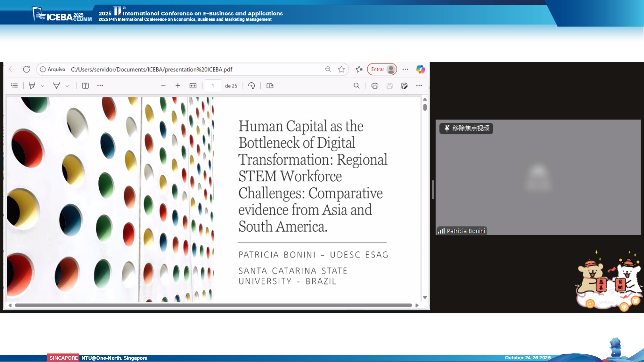Open browser settings and more menu

(405, 69)
